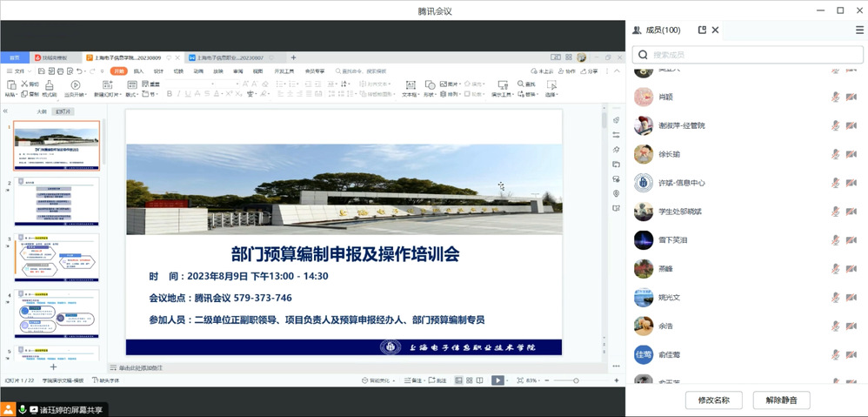Open the 文件 menu dropdown

tap(19, 71)
